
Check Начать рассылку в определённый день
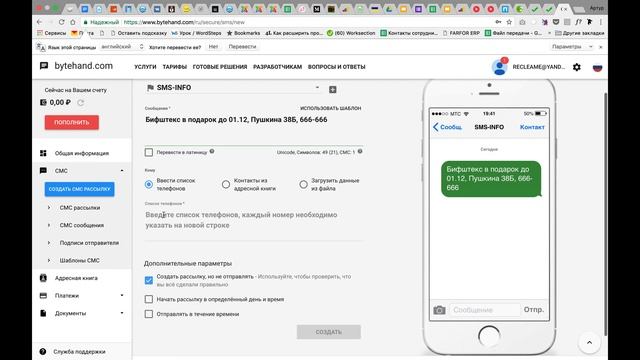[149, 299]
